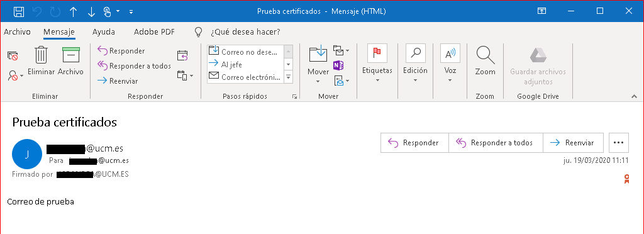
Task: Save the message with the floppy disk icon
Action: click(x=19, y=11)
